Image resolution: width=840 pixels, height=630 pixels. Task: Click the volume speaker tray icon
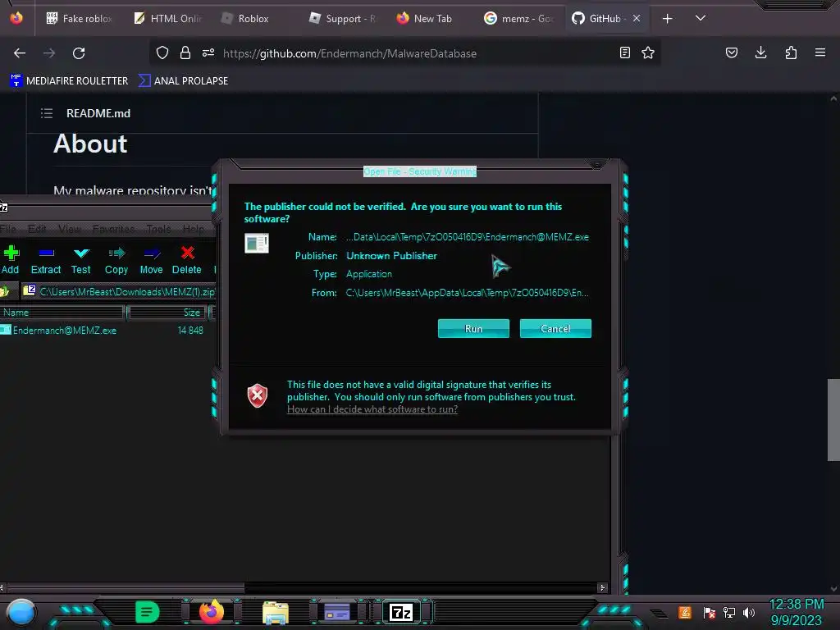(x=749, y=612)
